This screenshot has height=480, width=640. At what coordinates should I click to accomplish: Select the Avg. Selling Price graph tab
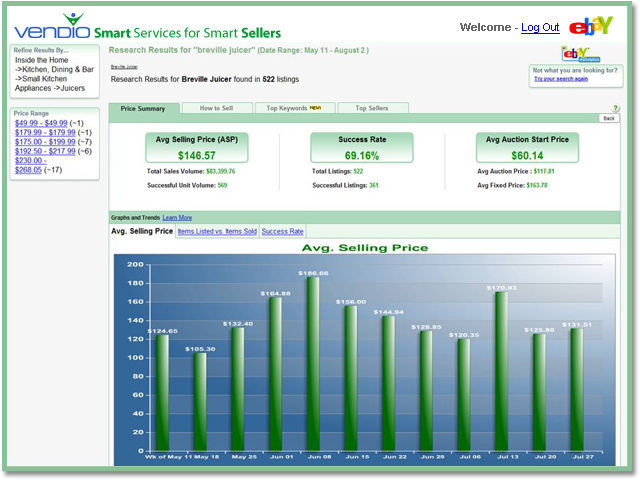coord(142,231)
